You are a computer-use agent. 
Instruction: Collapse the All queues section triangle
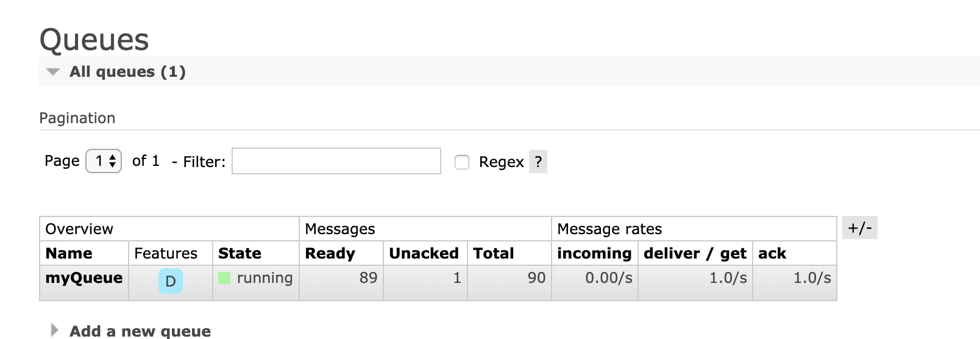coord(53,72)
